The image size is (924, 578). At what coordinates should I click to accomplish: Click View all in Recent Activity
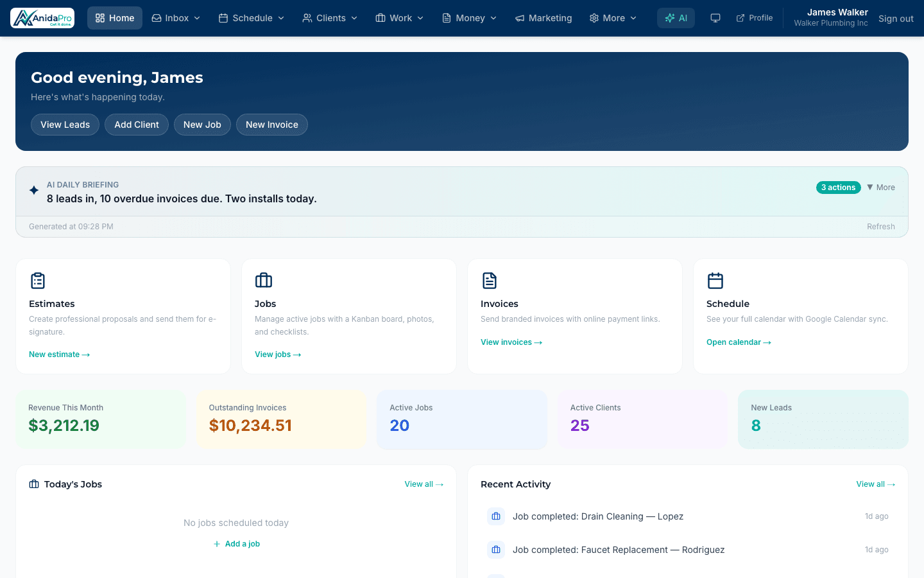tap(876, 484)
